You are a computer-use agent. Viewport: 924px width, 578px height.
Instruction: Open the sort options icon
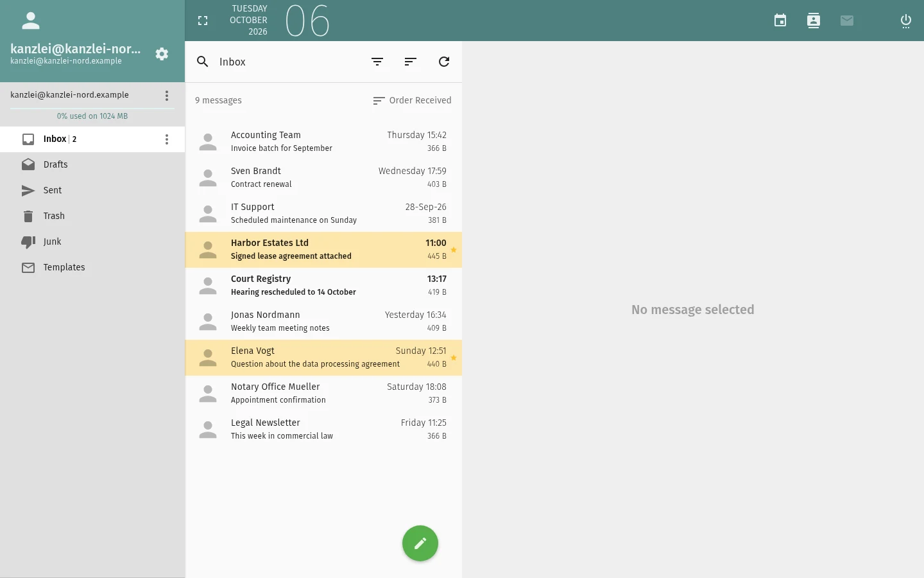point(411,62)
